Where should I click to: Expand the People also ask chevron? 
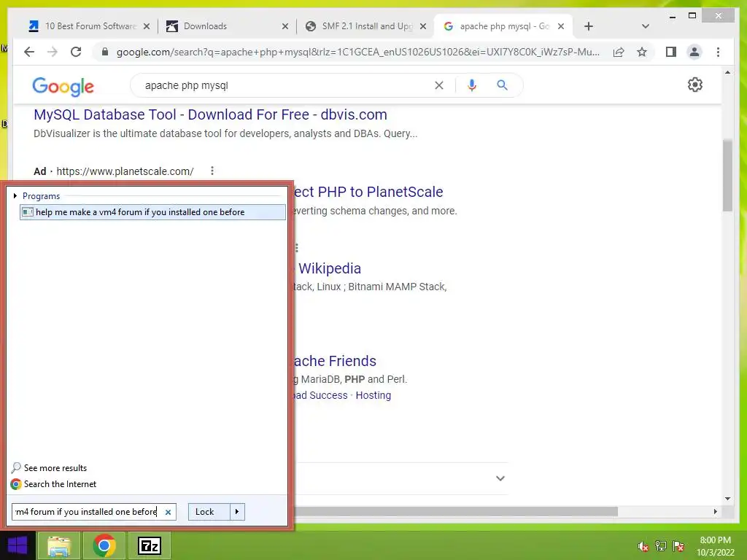pyautogui.click(x=500, y=478)
